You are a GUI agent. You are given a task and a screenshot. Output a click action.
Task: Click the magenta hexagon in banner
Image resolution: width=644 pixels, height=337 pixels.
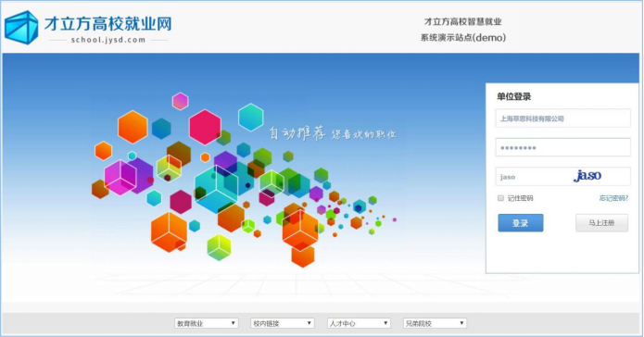click(205, 127)
